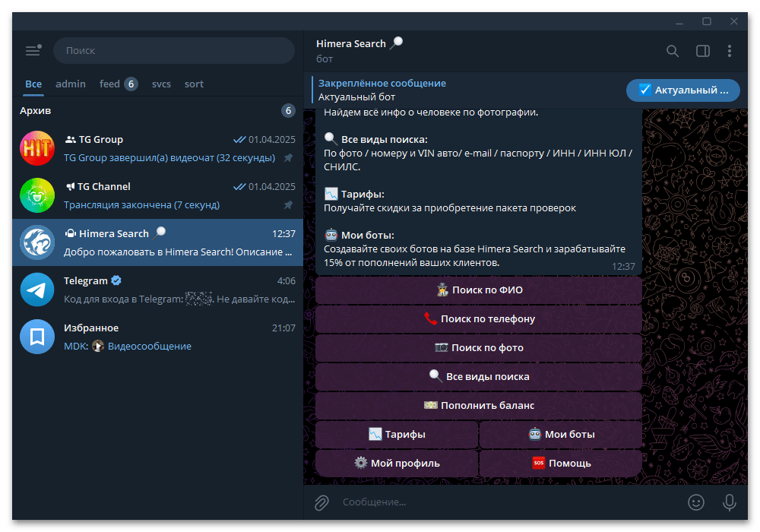Click the Пополнить баланс bot button
760x532 pixels.
[x=478, y=406]
